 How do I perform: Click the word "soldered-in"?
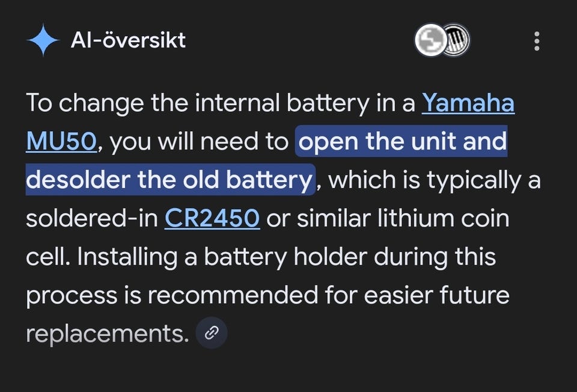click(x=90, y=219)
